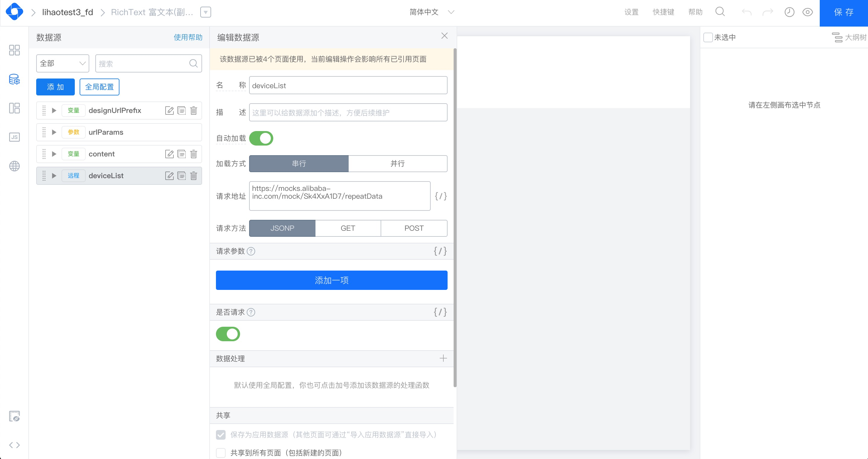
Task: Expand the urlParams tree arrow
Action: point(54,132)
